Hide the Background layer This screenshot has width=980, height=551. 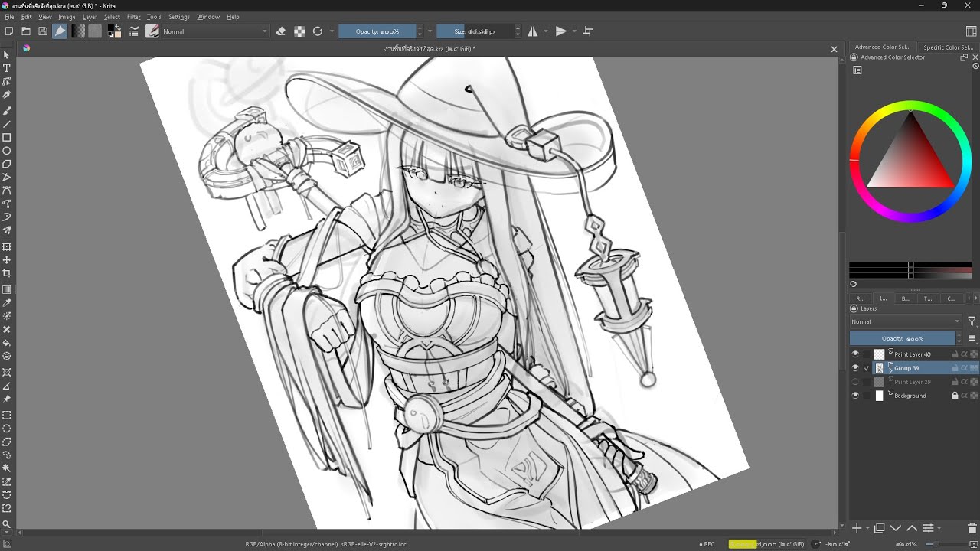point(855,396)
